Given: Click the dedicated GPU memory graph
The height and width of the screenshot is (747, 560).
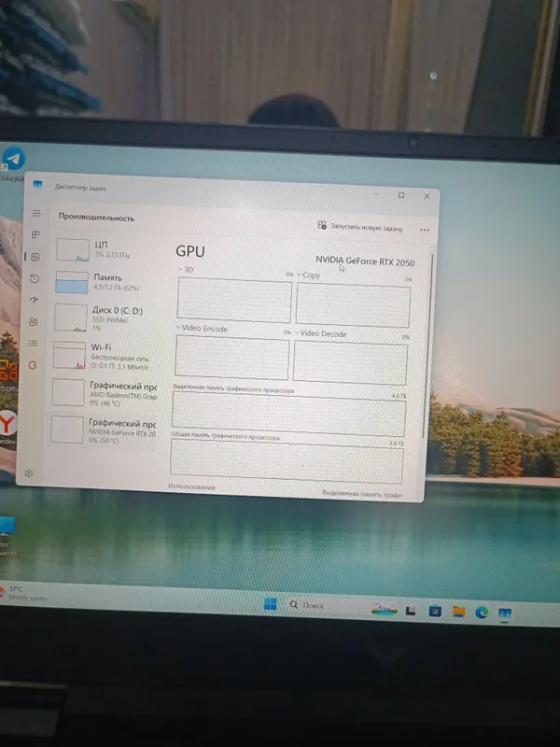Looking at the screenshot, I should pos(288,414).
